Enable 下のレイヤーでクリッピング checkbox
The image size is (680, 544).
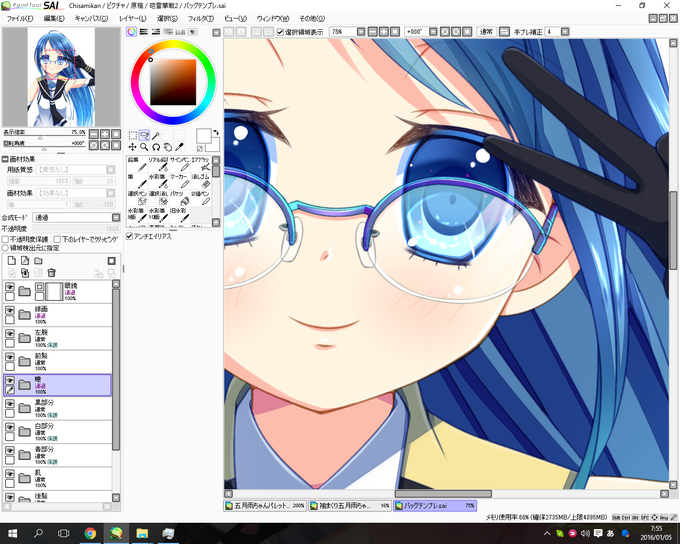click(x=57, y=239)
